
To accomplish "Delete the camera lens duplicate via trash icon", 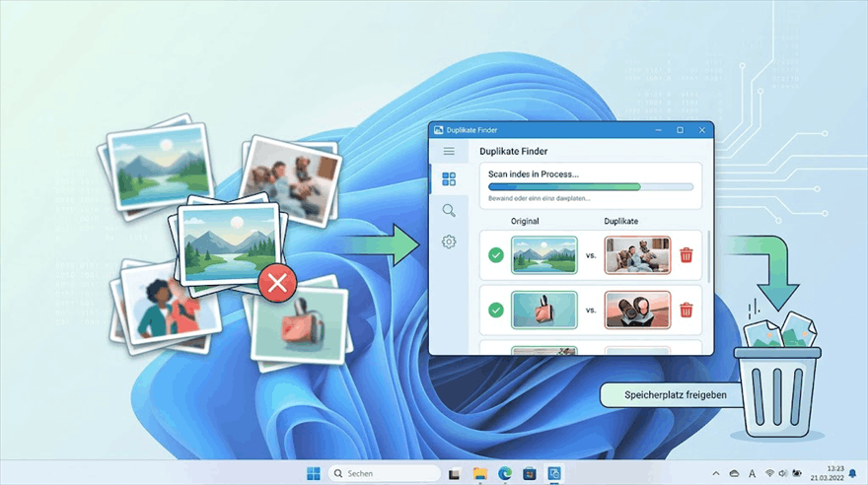I will [x=687, y=310].
